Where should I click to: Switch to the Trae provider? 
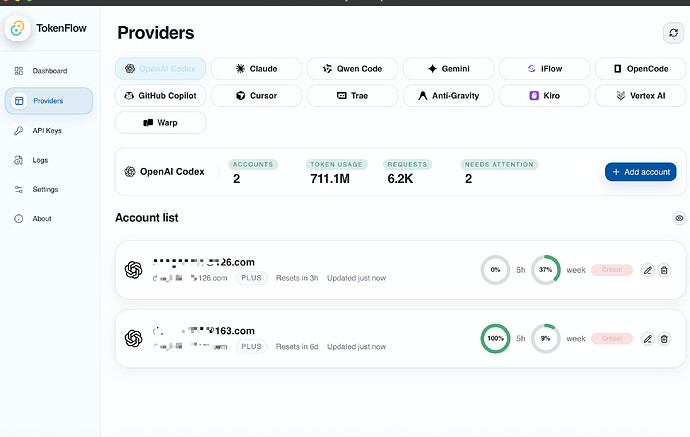tap(352, 95)
